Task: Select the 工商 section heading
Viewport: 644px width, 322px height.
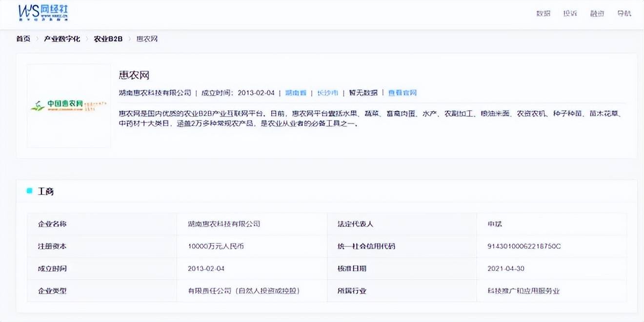Action: pos(46,191)
